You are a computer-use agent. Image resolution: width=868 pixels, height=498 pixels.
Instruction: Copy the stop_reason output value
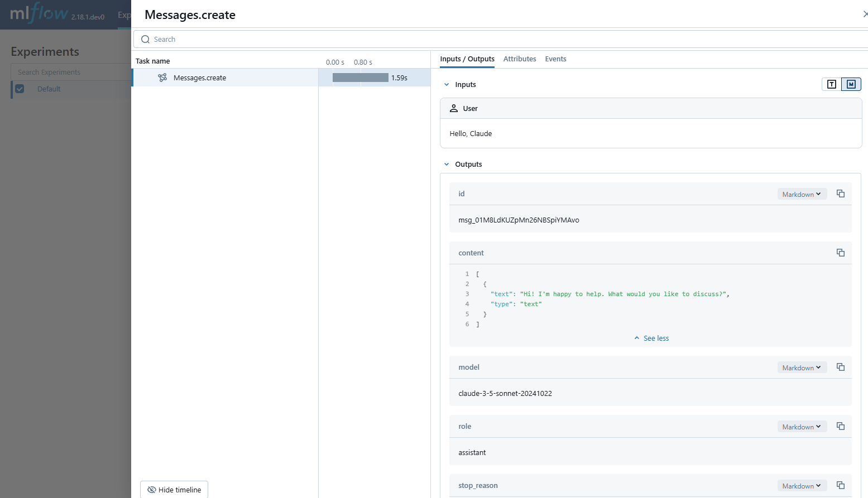point(841,485)
